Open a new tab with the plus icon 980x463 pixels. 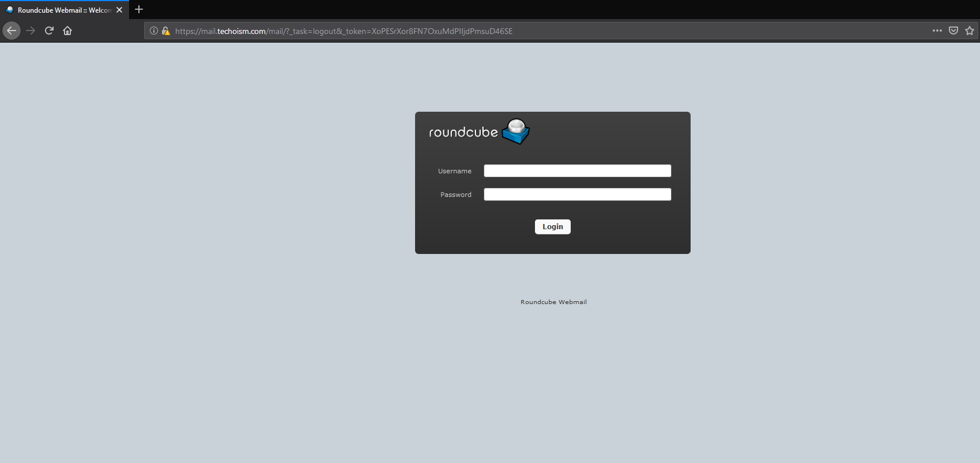(x=139, y=9)
